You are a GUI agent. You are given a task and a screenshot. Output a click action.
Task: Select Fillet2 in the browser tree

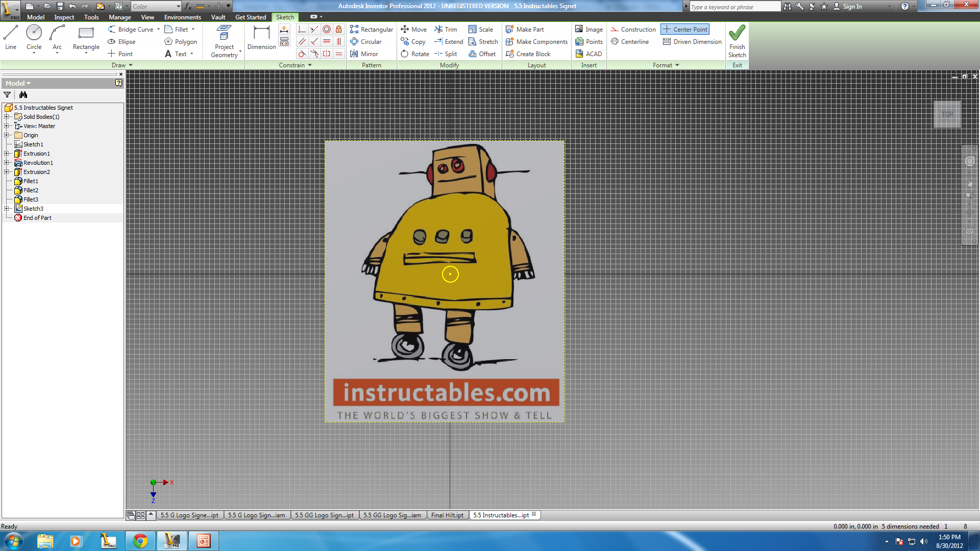31,190
